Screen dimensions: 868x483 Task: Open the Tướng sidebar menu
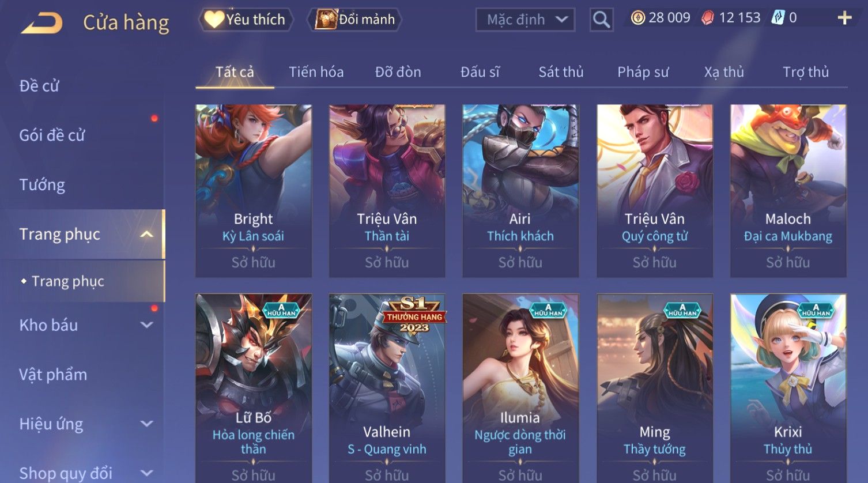[x=42, y=185]
